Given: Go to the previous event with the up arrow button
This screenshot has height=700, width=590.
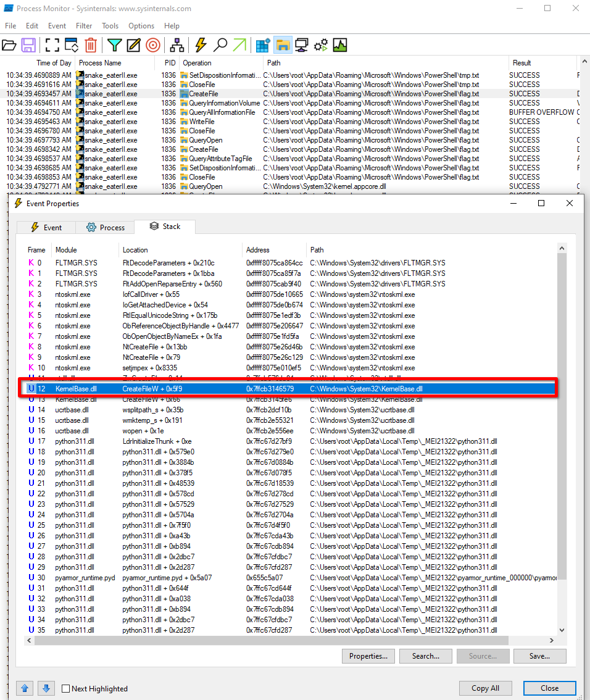Looking at the screenshot, I should pyautogui.click(x=25, y=688).
